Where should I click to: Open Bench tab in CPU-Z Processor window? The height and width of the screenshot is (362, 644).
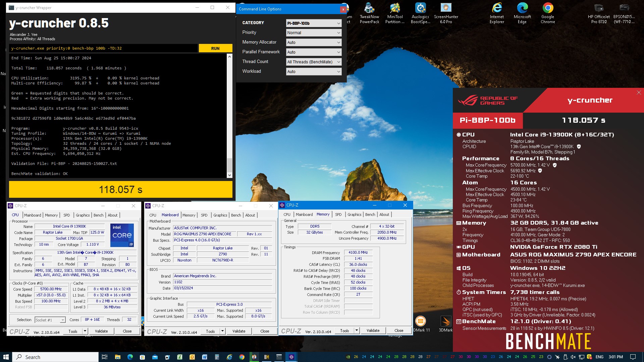coord(99,215)
